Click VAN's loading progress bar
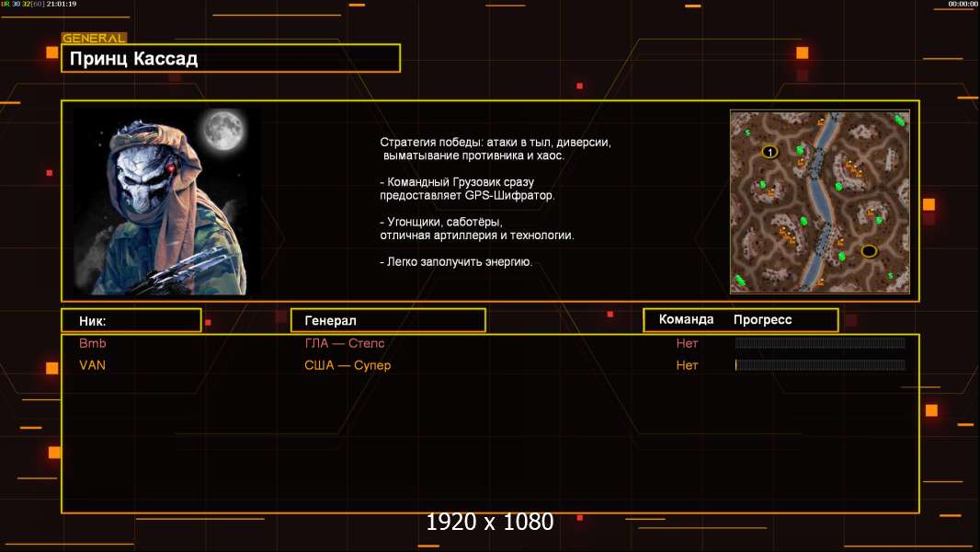980x552 pixels. tap(820, 365)
